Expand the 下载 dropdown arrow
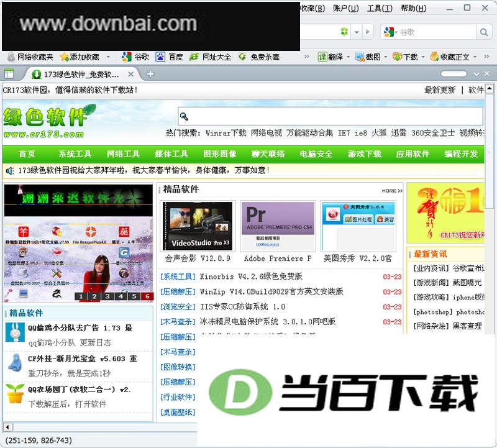 coord(423,57)
